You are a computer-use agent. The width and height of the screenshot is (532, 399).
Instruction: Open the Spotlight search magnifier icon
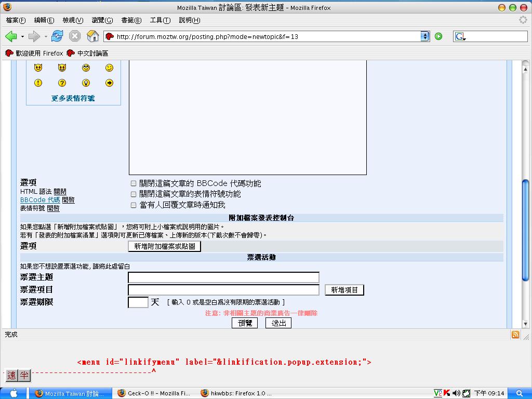pyautogui.click(x=520, y=393)
